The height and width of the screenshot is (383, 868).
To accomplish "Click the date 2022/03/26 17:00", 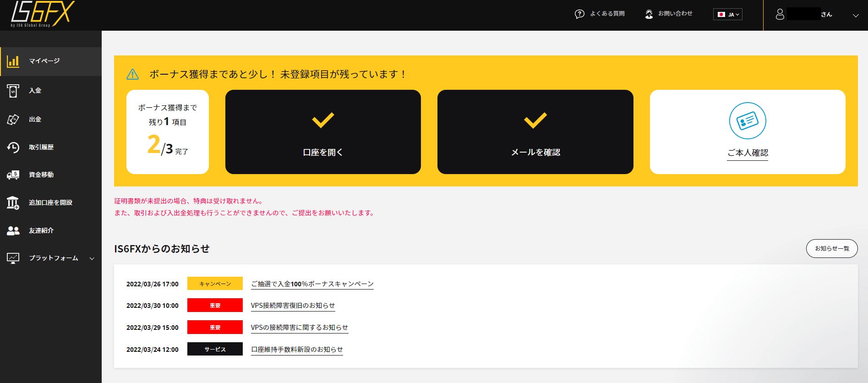I will pos(153,284).
